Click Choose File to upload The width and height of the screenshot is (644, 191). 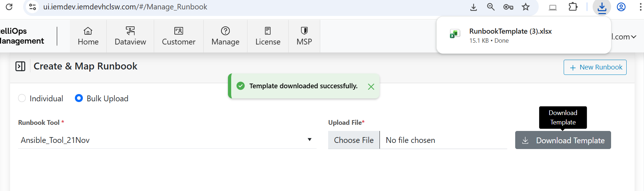tap(354, 140)
